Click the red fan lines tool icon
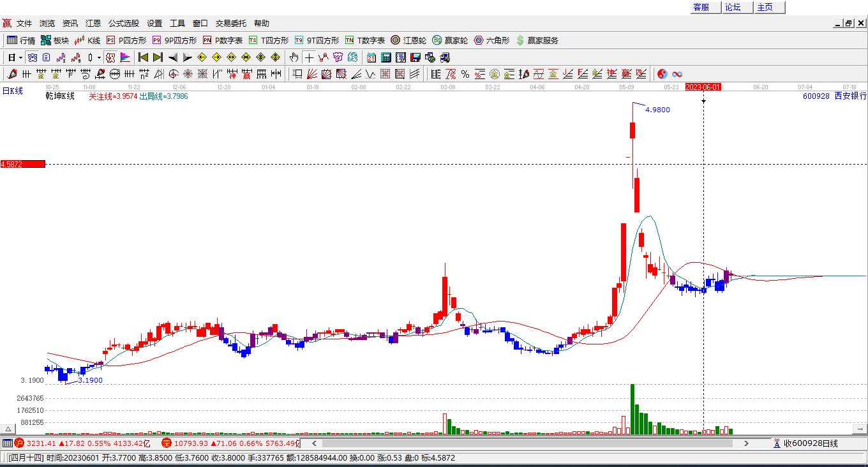The height and width of the screenshot is (467, 868). coord(312,74)
